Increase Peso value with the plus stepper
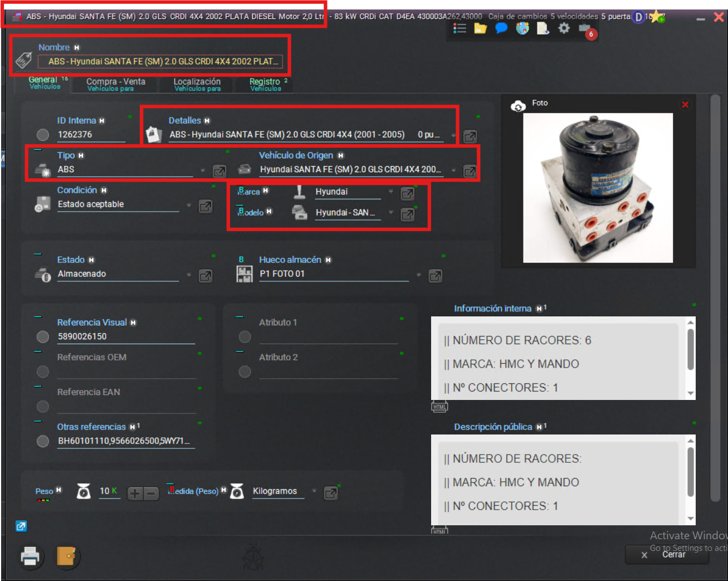Viewport: 728px width, 581px height. coord(134,493)
